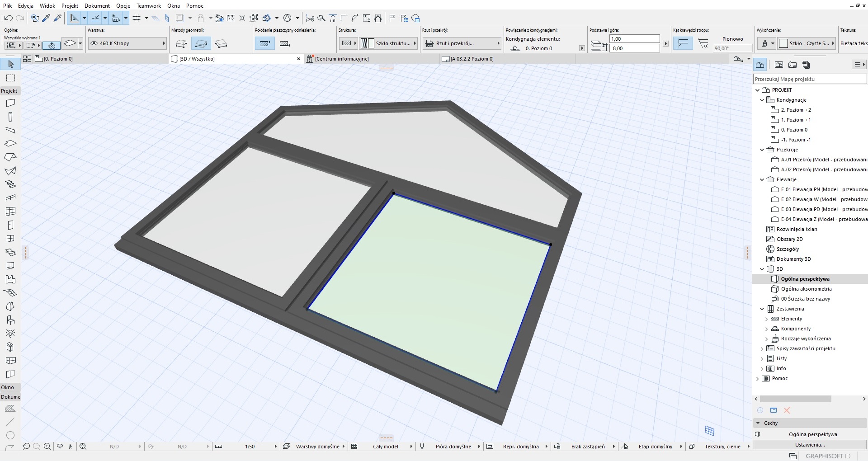The image size is (868, 461).
Task: Open the 460-K Stropy layer dropdown
Action: point(127,43)
